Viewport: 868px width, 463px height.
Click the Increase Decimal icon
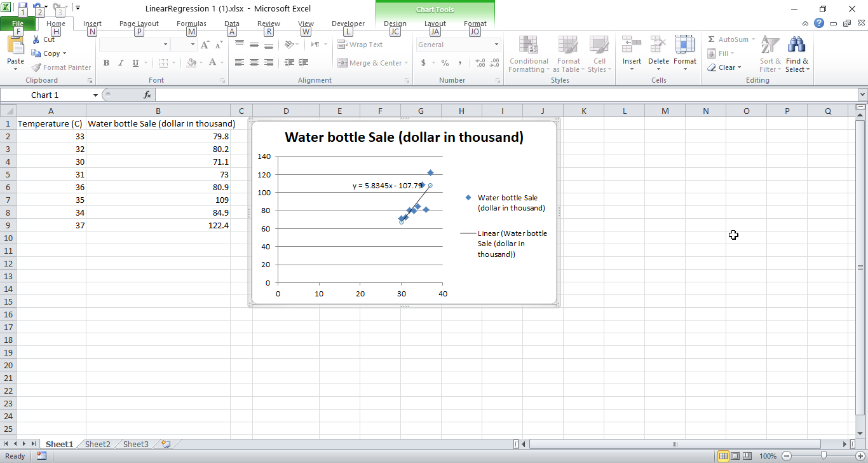tap(480, 64)
